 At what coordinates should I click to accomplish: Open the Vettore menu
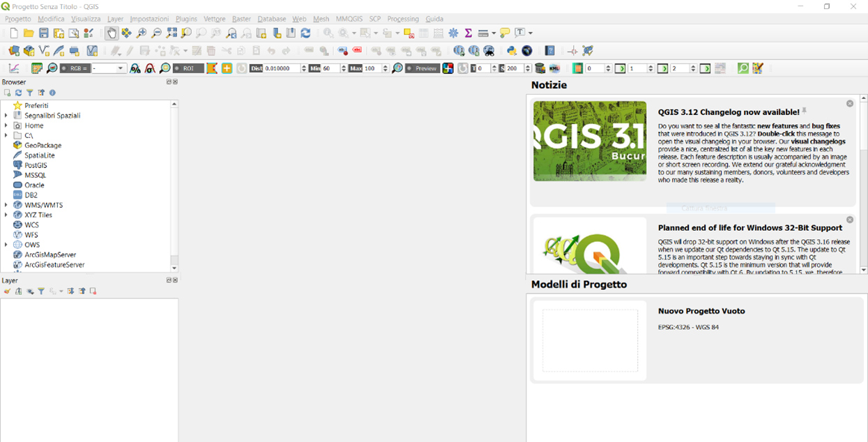[215, 19]
